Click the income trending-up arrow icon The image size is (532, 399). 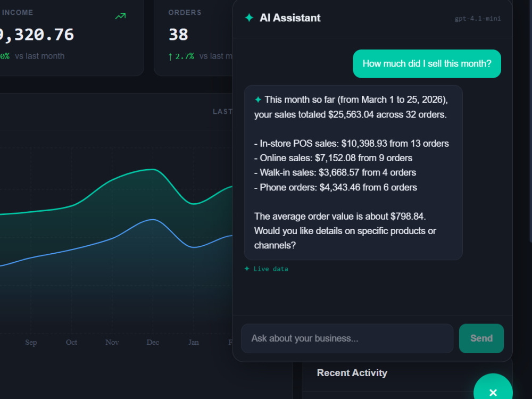coord(120,16)
